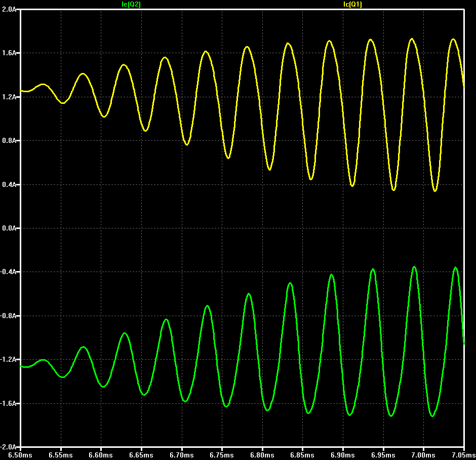476x460 pixels.
Task: Click the 6.85ms time axis label
Action: pyautogui.click(x=302, y=455)
